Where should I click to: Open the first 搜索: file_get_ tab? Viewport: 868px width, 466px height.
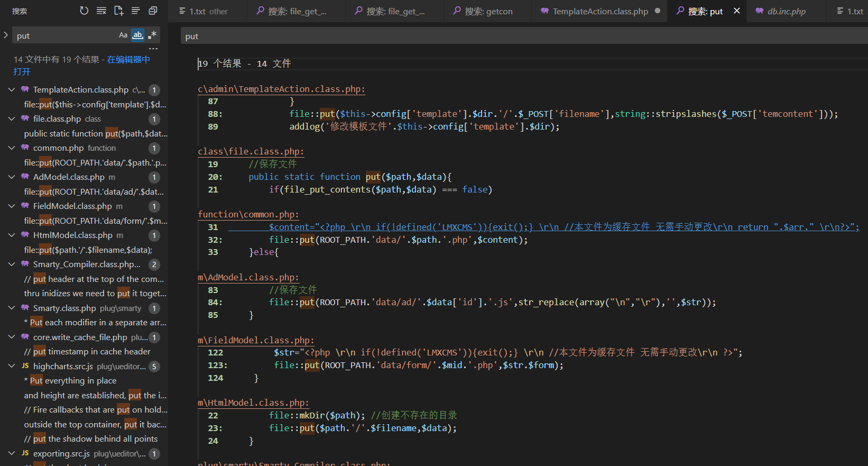[x=297, y=11]
